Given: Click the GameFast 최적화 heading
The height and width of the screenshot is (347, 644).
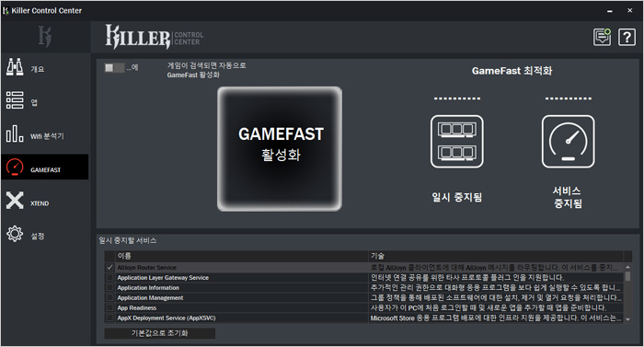Looking at the screenshot, I should click(x=512, y=71).
